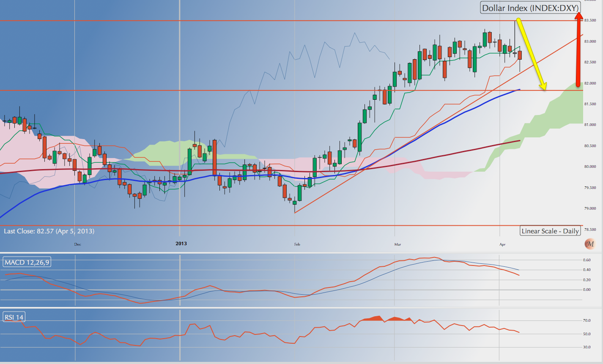This screenshot has width=603, height=364.
Task: Click the MACD 0.60 scale value
Action: [587, 260]
